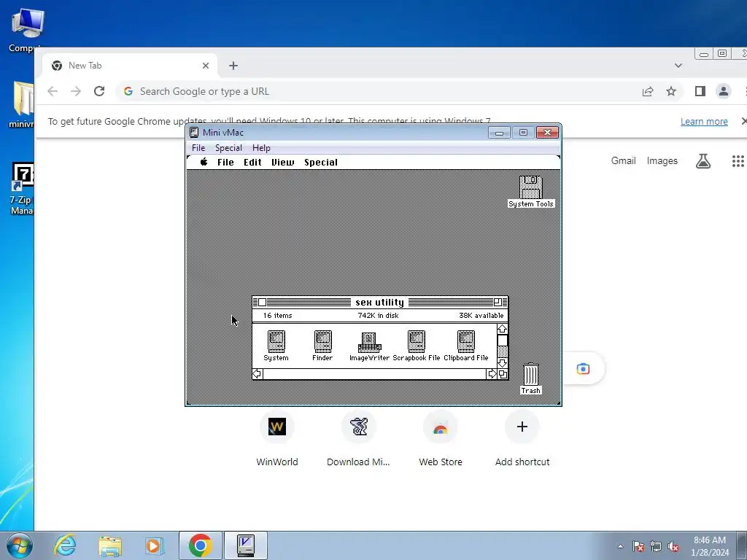Expand the tab search chevron
This screenshot has height=560, width=747.
point(678,66)
